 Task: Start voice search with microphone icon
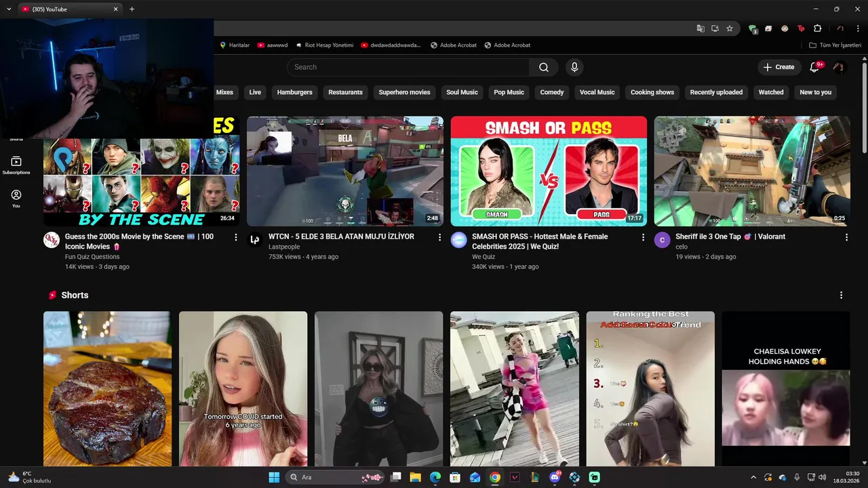[x=574, y=67]
